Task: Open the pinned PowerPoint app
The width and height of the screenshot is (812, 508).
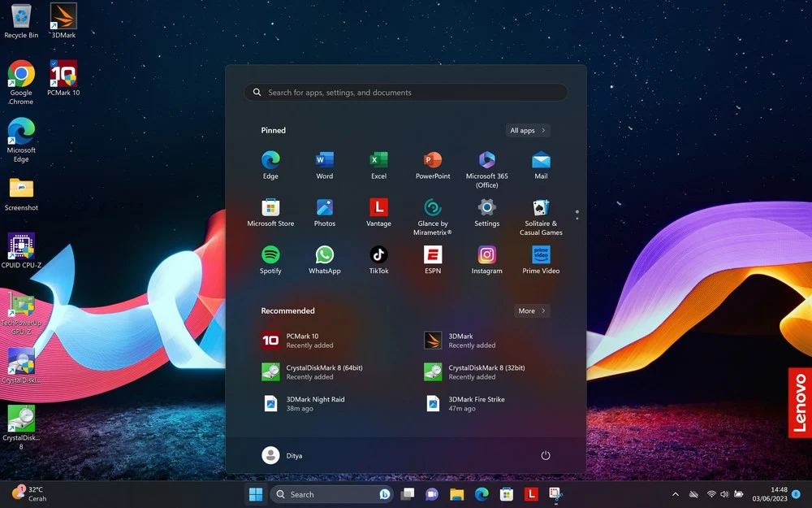Action: 433,166
